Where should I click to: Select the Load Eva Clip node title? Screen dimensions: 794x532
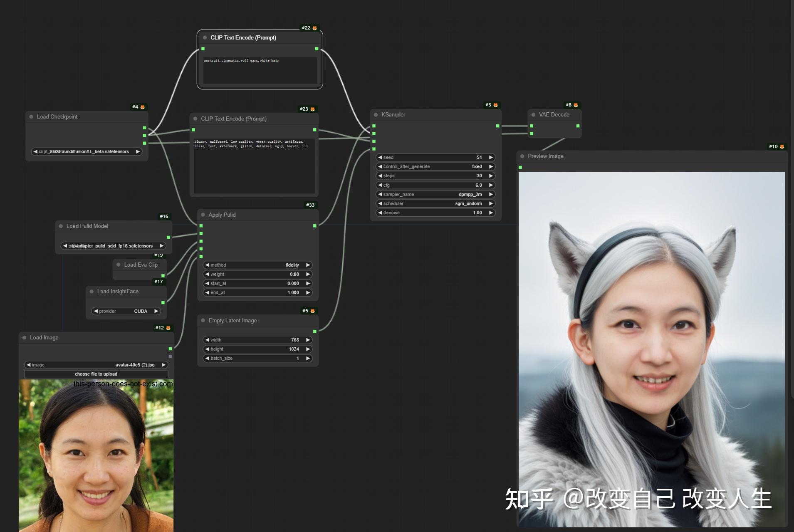141,265
